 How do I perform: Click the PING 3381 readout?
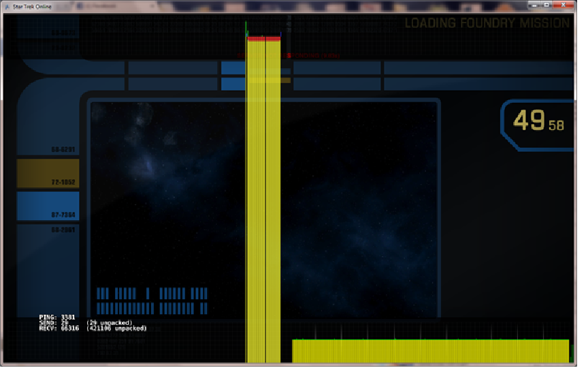point(57,318)
